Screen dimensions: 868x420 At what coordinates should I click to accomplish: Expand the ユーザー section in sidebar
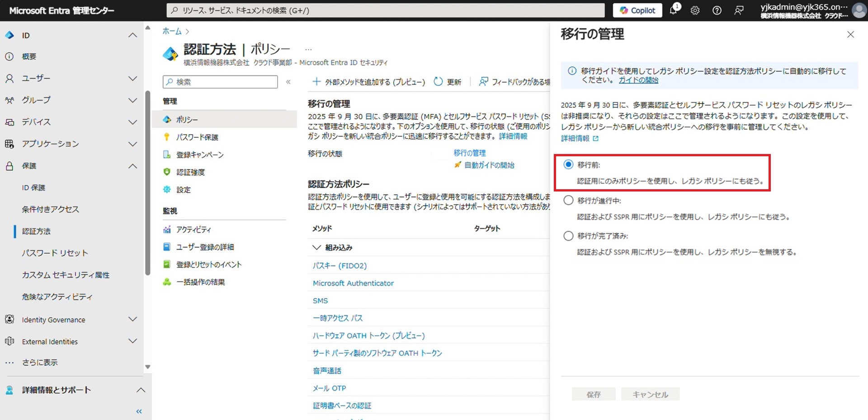pos(132,79)
